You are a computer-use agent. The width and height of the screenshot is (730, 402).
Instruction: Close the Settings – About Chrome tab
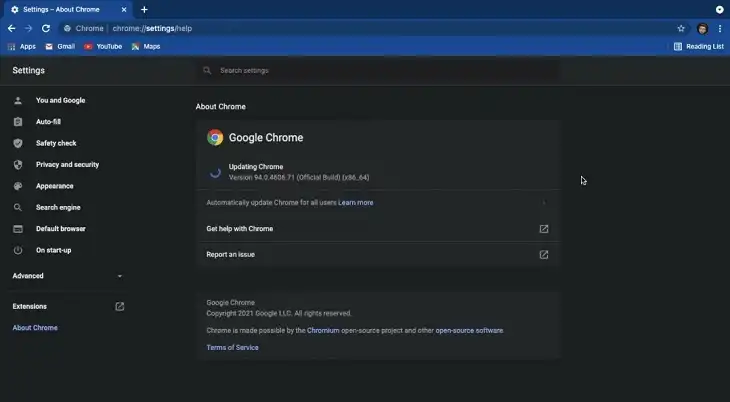pos(124,9)
